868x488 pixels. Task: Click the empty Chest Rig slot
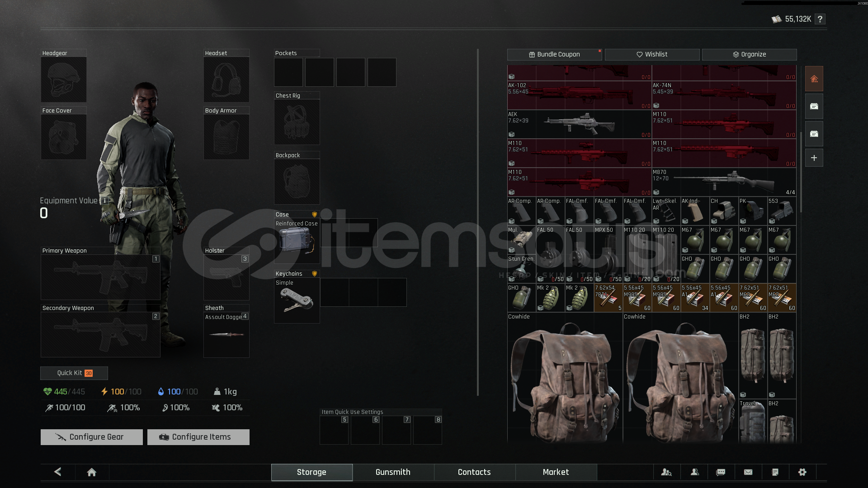click(297, 122)
